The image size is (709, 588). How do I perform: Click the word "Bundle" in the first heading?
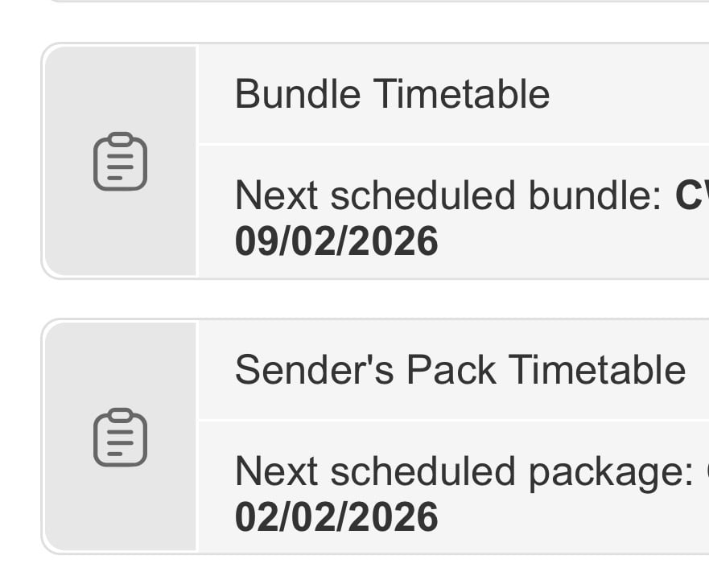pos(297,95)
